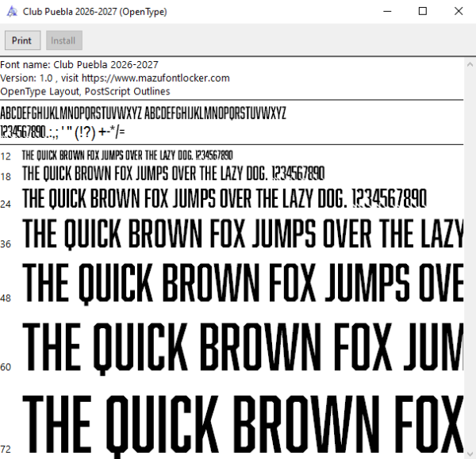Click the greyed-out Install button
Screen dimensions: 476x459
[x=64, y=40]
